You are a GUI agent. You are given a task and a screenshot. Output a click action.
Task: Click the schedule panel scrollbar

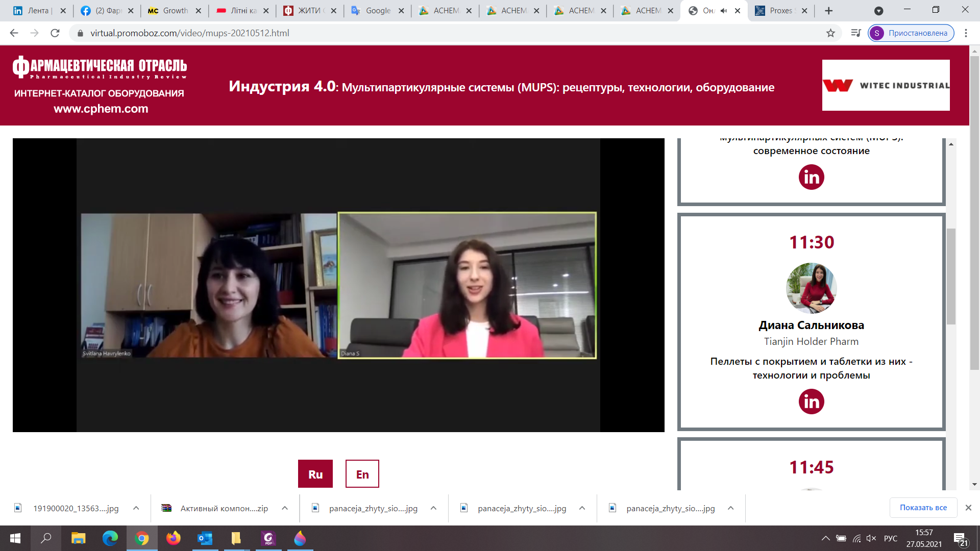pos(951,275)
